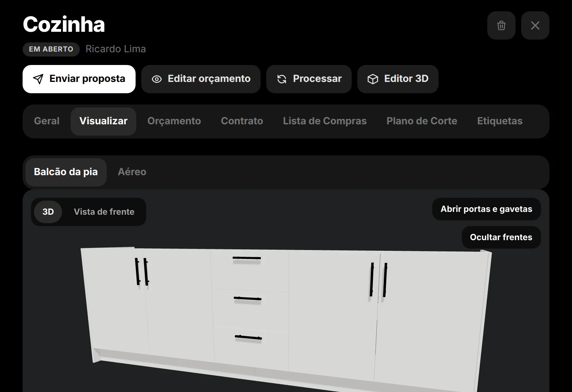572x392 pixels.
Task: Click the Cozinha project title
Action: click(x=64, y=24)
